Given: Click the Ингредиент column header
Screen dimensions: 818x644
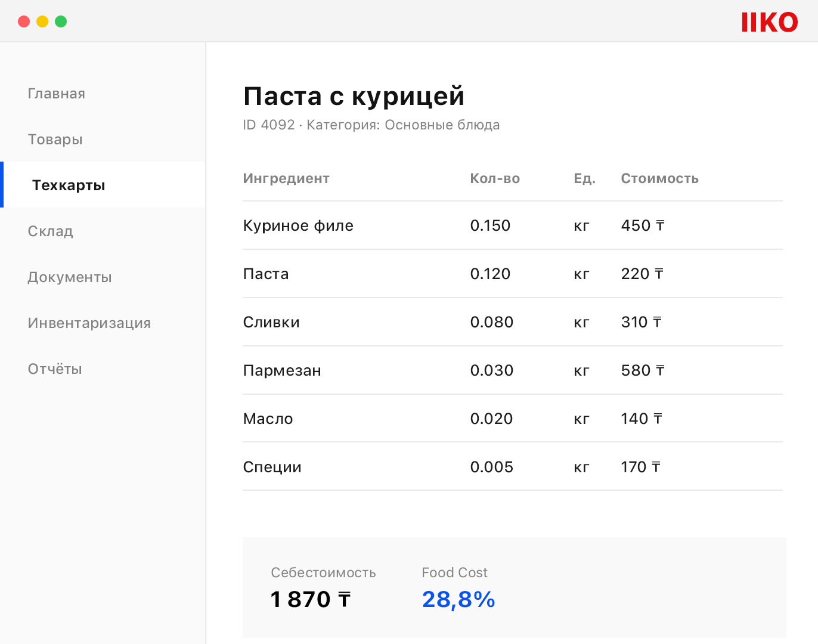Looking at the screenshot, I should (286, 179).
